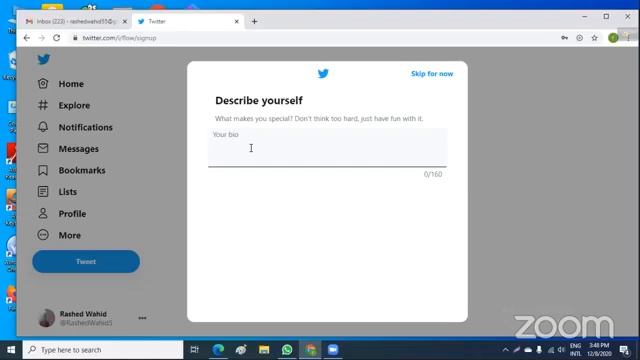The width and height of the screenshot is (640, 360).
Task: Click Rashed Wahid profile avatar
Action: coord(47,318)
